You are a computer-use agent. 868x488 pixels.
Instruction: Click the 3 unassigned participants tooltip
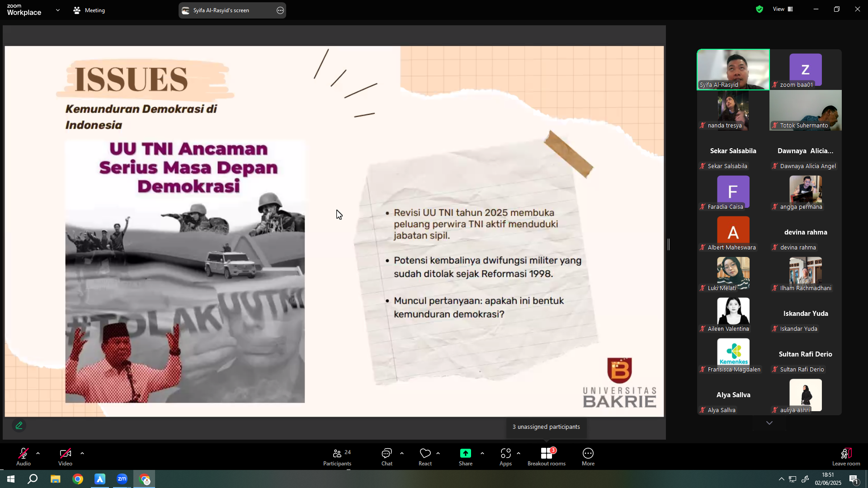546,427
